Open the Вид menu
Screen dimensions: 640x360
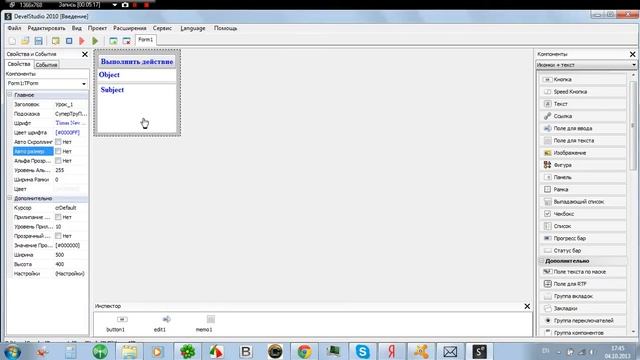[77, 28]
